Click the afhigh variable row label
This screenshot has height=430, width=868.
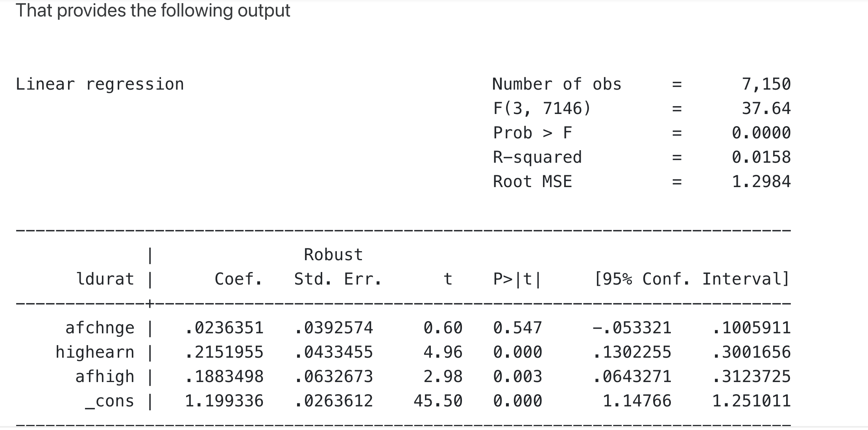pos(105,377)
